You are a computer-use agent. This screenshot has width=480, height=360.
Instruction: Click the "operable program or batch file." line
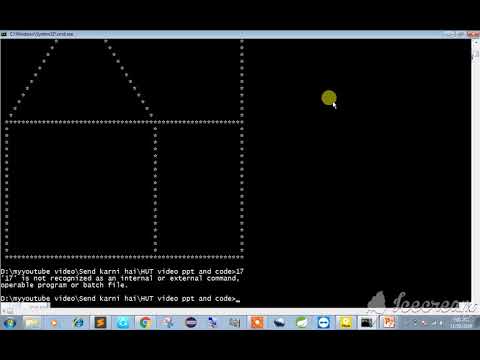click(64, 285)
